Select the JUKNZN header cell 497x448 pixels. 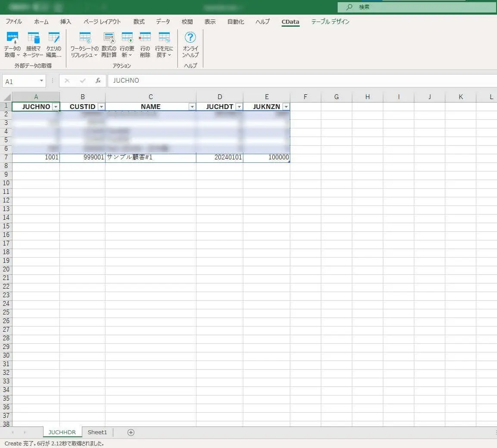(x=267, y=107)
